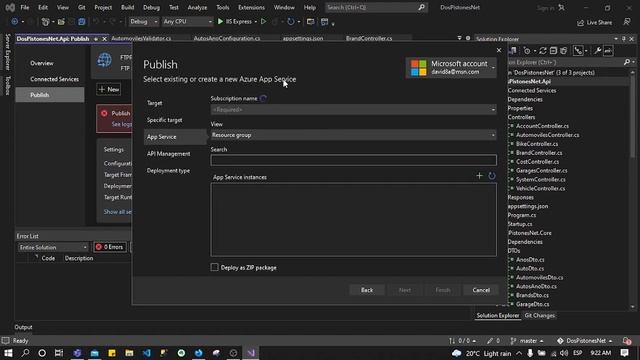This screenshot has height=360, width=640.
Task: Toggle Deploy as ZIP package checkbox
Action: click(x=214, y=267)
